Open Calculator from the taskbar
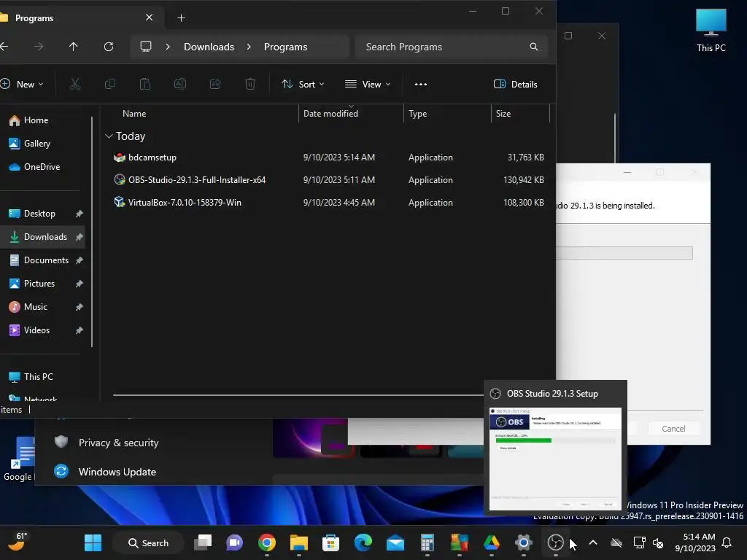747x560 pixels. tap(427, 542)
